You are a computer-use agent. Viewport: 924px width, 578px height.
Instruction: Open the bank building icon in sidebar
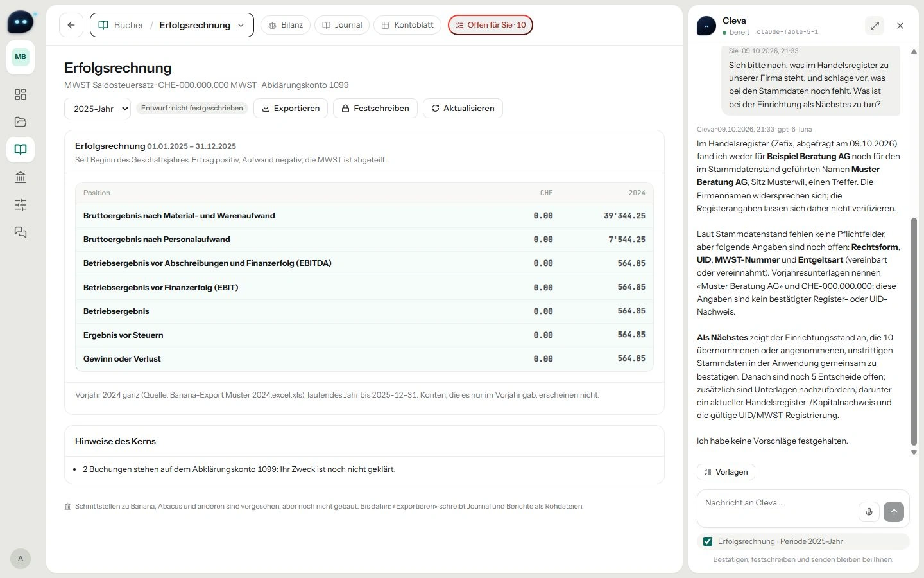(x=21, y=177)
